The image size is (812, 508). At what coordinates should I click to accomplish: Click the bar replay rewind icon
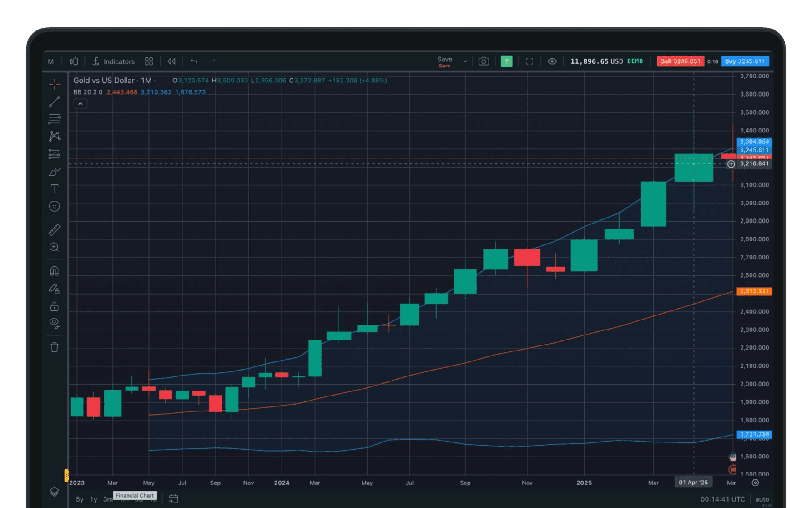171,61
